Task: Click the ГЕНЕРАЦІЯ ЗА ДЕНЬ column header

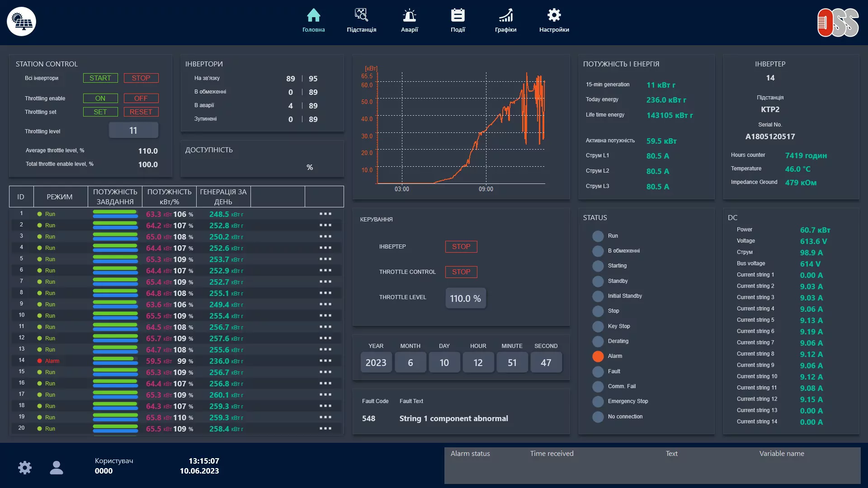Action: point(223,197)
